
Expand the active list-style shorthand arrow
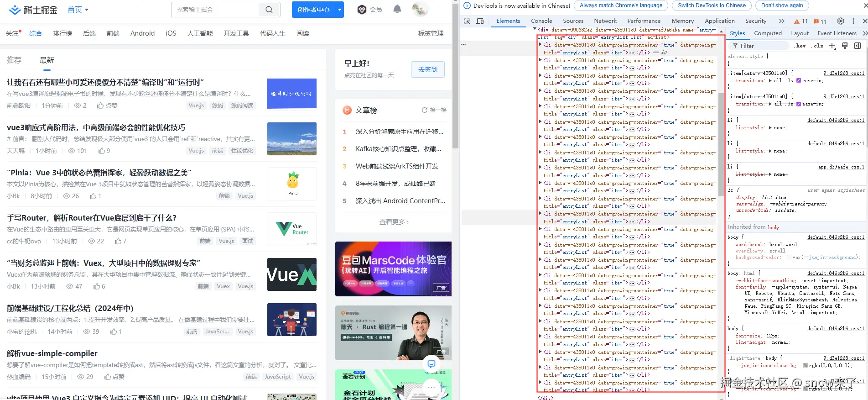click(x=770, y=128)
